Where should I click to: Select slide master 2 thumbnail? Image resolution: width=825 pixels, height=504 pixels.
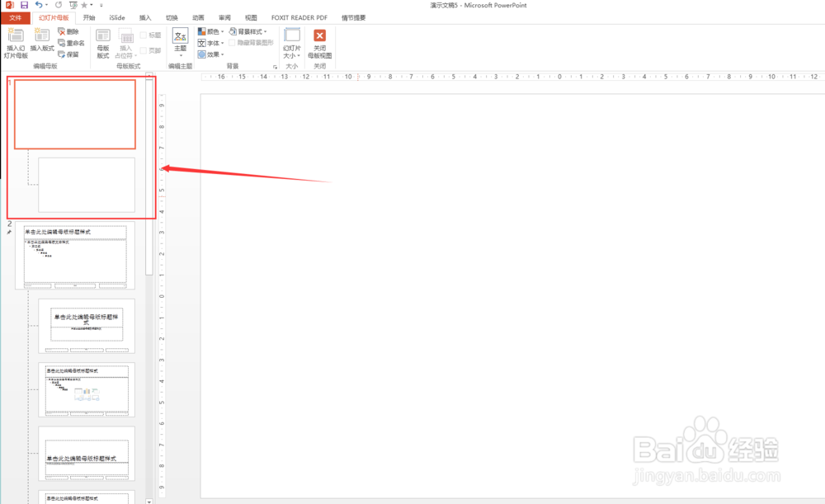click(x=75, y=256)
